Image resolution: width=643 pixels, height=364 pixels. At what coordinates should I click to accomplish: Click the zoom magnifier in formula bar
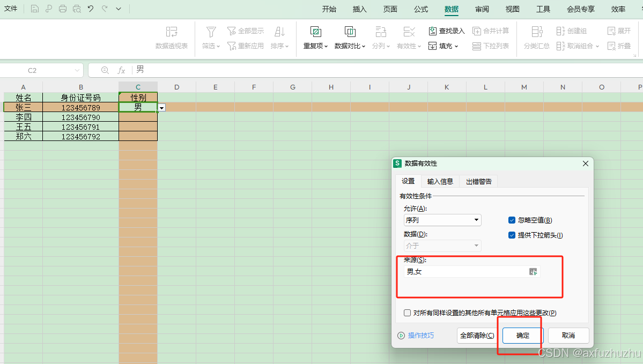coord(105,70)
